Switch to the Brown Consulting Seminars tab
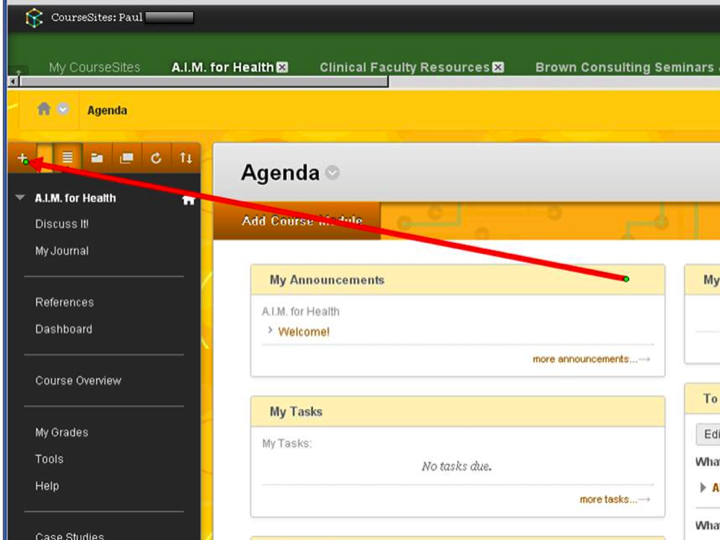Screen dimensions: 720x540 coord(624,68)
